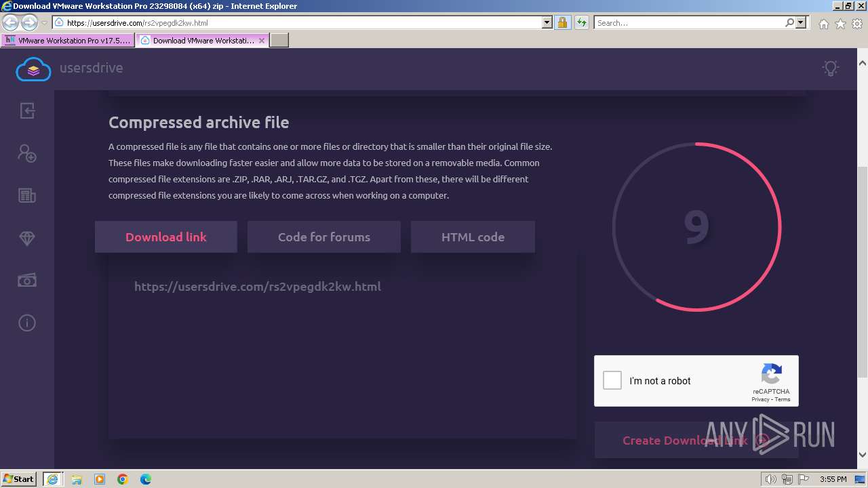Click the Refresh page icon

click(x=581, y=22)
